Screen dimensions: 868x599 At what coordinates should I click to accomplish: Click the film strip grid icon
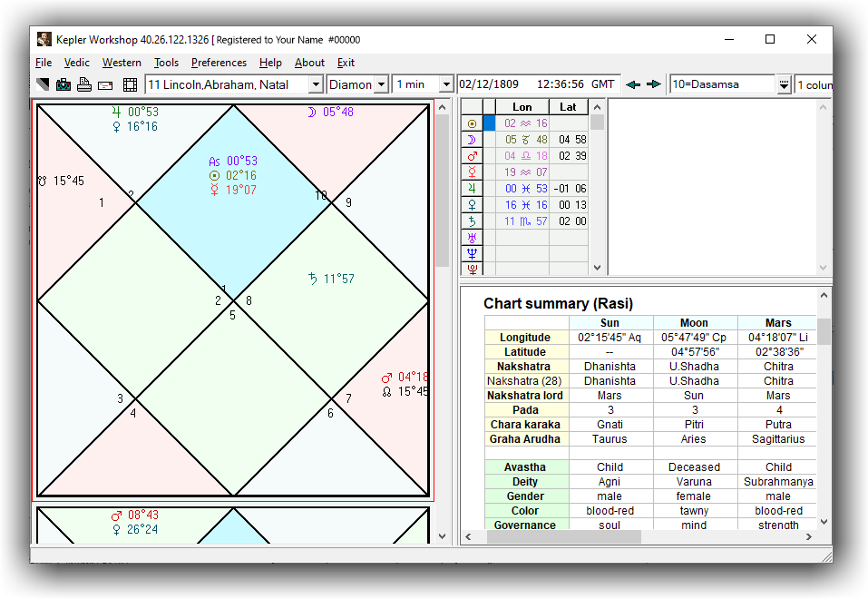[x=130, y=84]
